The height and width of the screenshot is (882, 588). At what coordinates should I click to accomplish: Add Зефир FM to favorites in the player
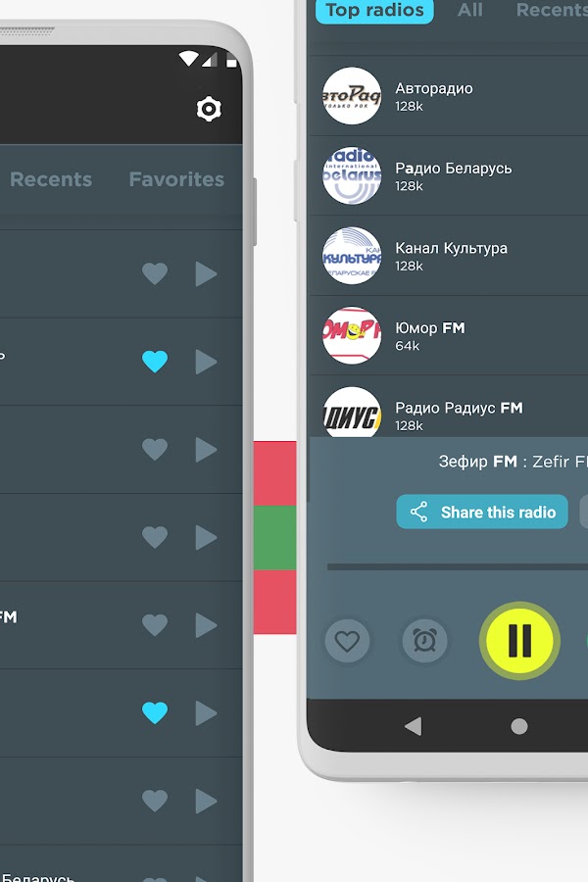click(347, 640)
